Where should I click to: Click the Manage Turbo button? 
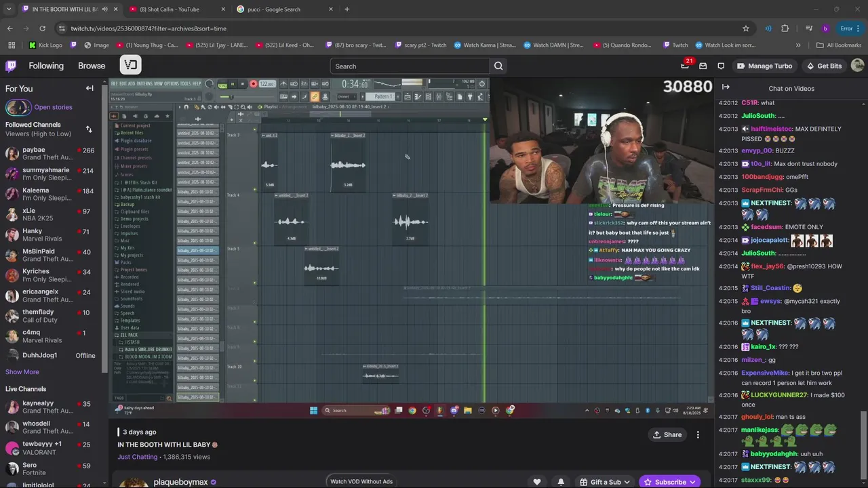[764, 66]
